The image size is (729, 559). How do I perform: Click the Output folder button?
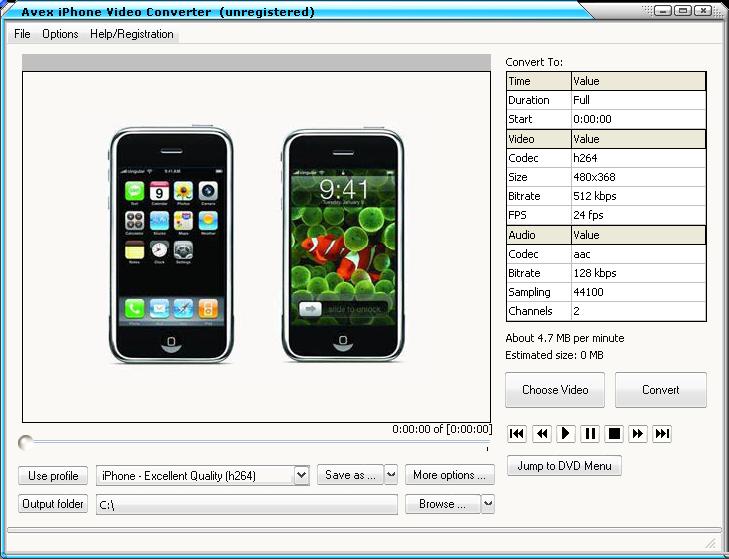pos(53,504)
